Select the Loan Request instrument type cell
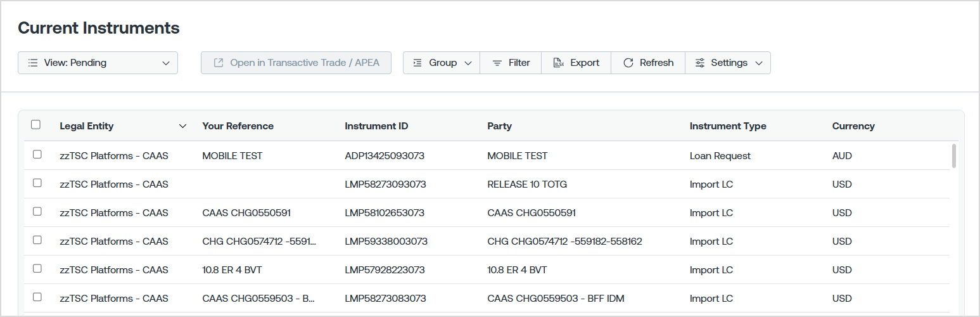980x317 pixels. click(720, 155)
